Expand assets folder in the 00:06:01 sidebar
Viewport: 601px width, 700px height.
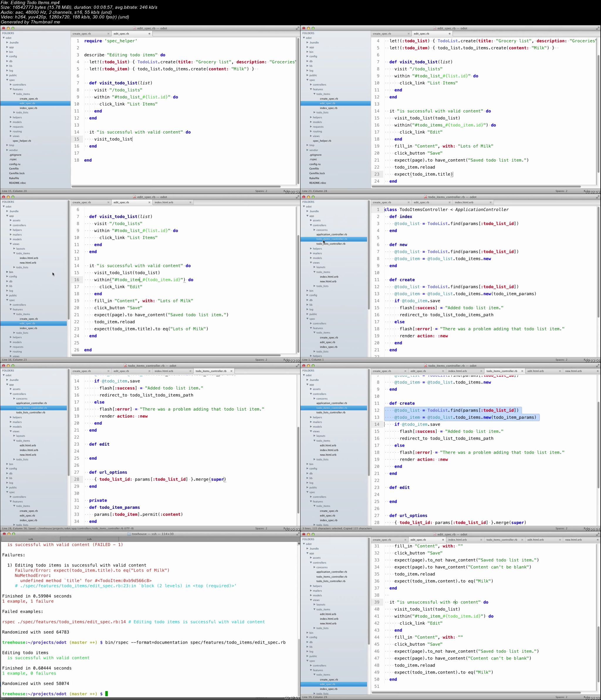click(311, 389)
